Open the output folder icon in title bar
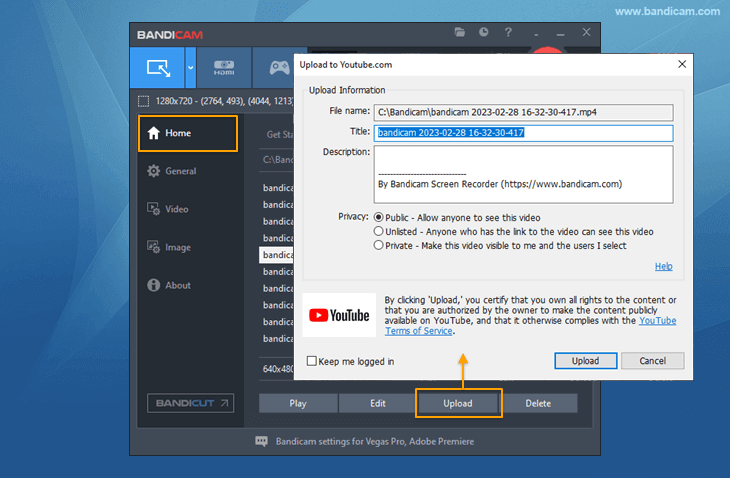This screenshot has width=730, height=478. (460, 32)
